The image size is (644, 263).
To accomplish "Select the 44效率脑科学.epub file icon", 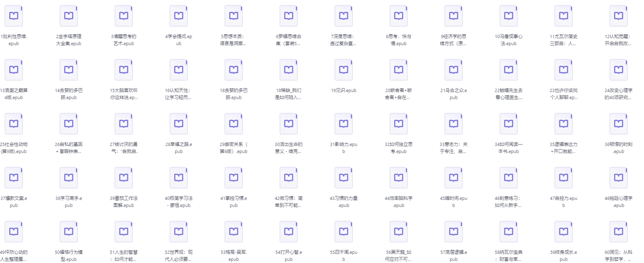I will click(399, 178).
